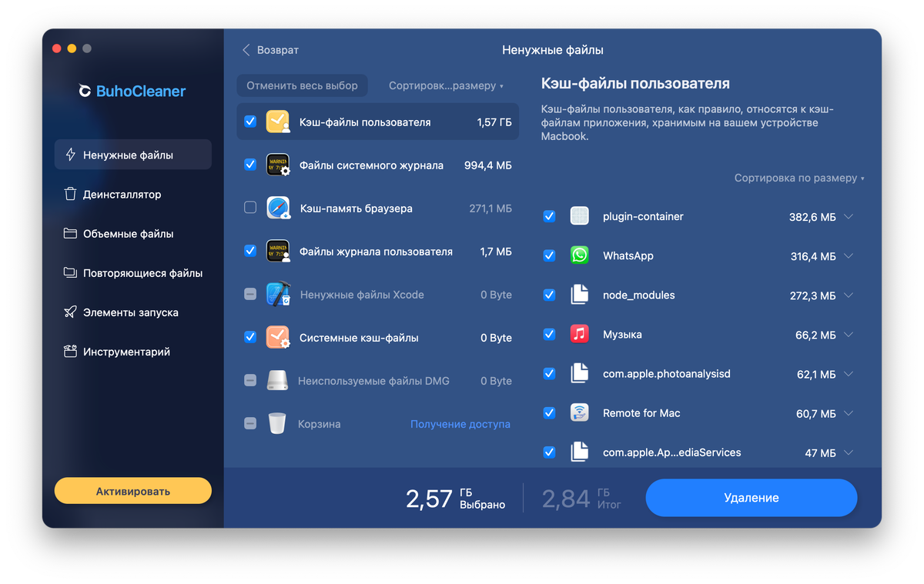Open the Элементы запуска section
This screenshot has width=924, height=584.
(132, 312)
